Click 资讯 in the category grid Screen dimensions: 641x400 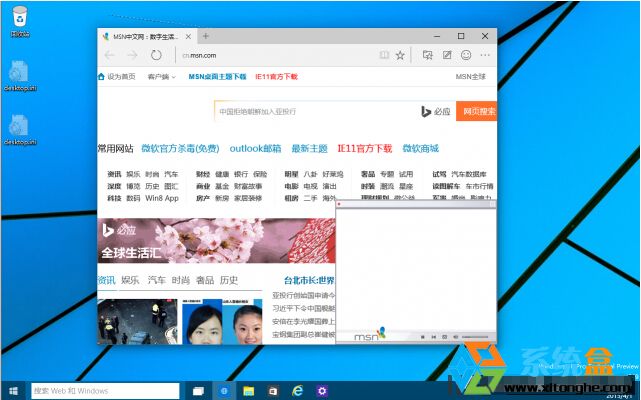(x=114, y=174)
